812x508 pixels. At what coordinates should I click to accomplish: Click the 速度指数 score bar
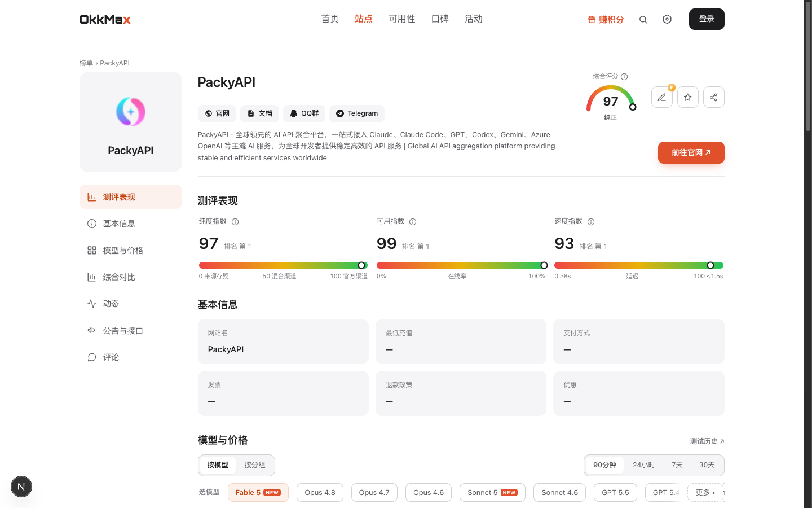point(639,265)
